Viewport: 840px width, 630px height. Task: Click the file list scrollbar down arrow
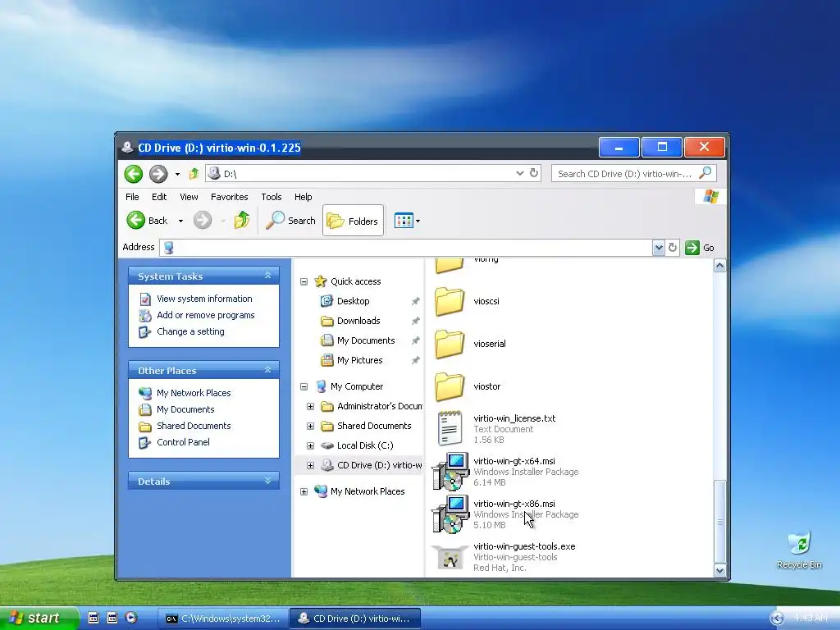pos(720,571)
